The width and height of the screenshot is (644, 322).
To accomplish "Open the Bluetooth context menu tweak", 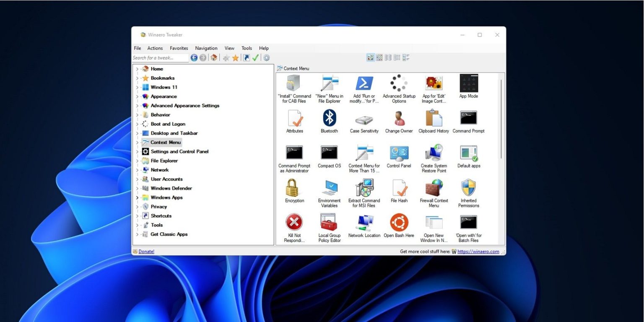I will pos(329,119).
